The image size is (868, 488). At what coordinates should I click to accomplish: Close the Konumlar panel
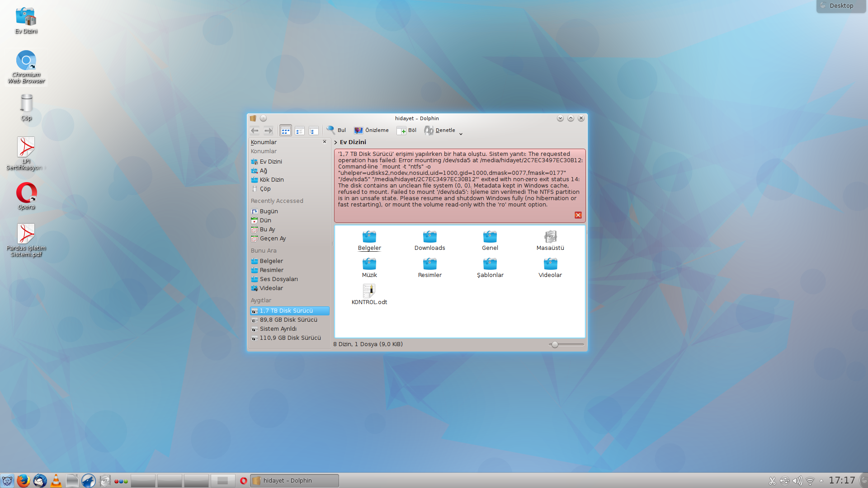click(324, 142)
